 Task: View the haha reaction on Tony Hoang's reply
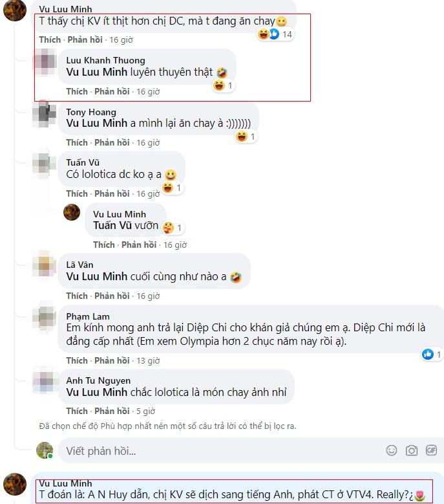(246, 137)
